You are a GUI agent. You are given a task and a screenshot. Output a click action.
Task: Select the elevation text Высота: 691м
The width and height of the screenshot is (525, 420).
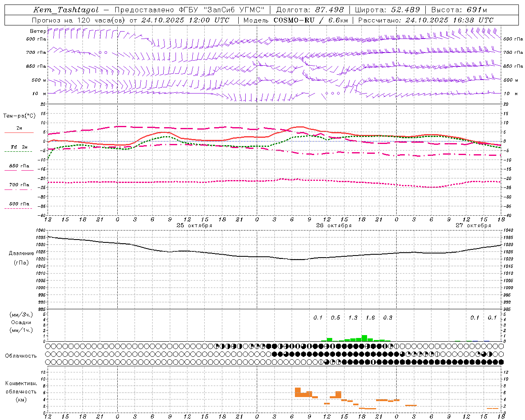459,10
